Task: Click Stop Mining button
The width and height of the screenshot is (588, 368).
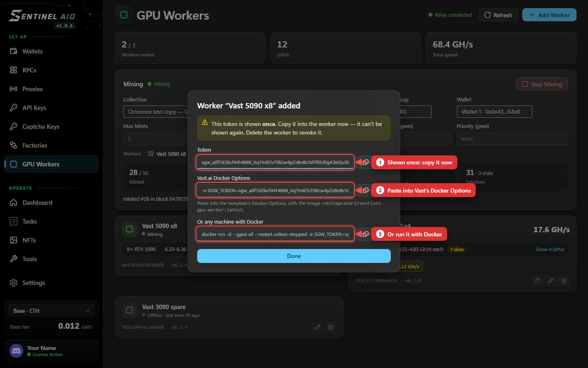Action: (x=542, y=84)
